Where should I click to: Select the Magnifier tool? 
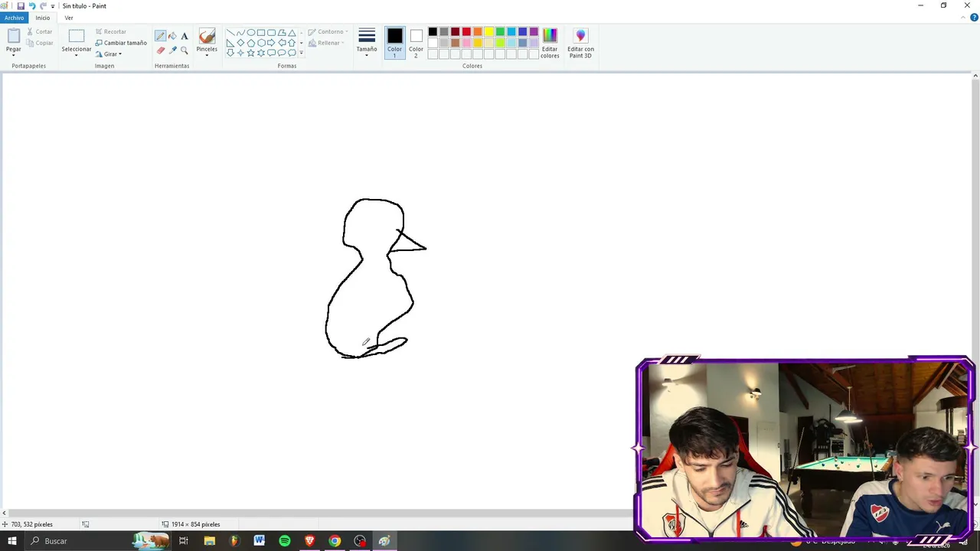(185, 51)
